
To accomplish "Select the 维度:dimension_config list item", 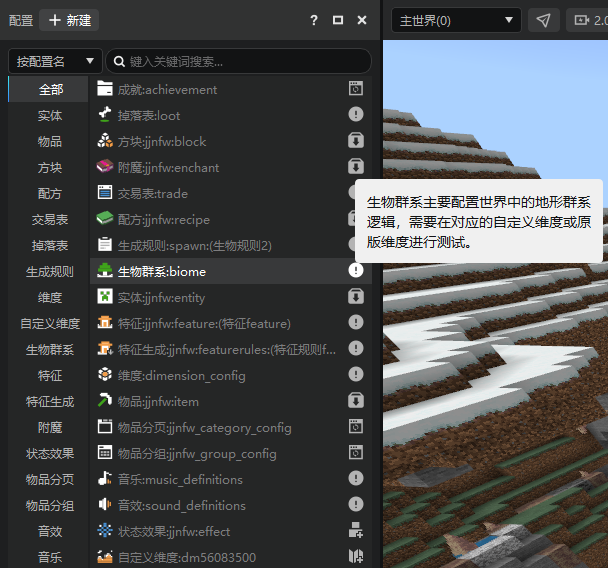I will click(x=231, y=376).
